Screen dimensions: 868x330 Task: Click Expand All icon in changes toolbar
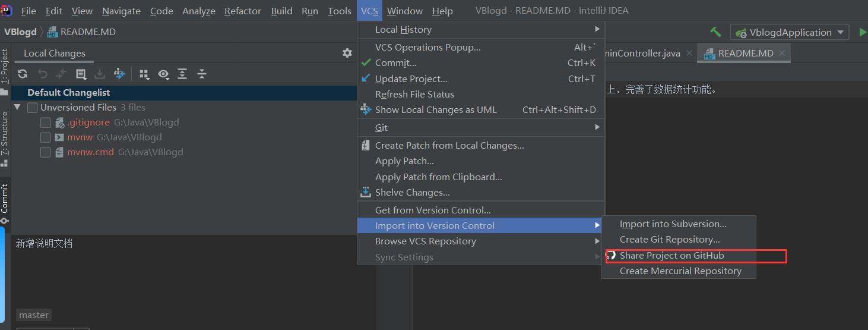(x=182, y=74)
